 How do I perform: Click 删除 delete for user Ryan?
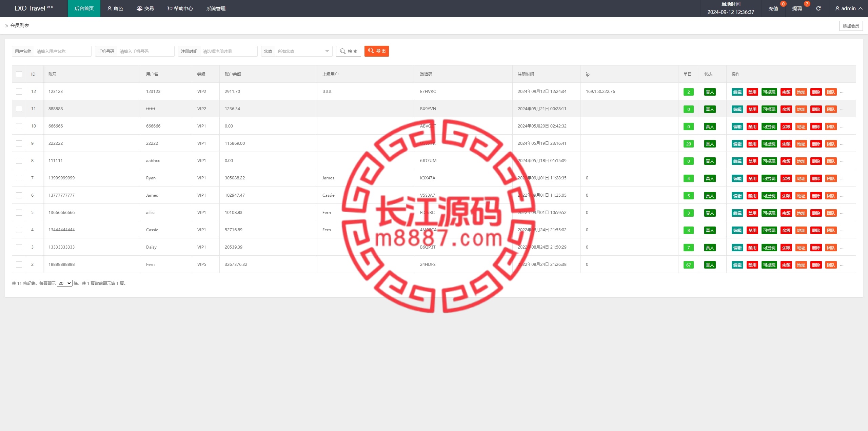(x=816, y=178)
